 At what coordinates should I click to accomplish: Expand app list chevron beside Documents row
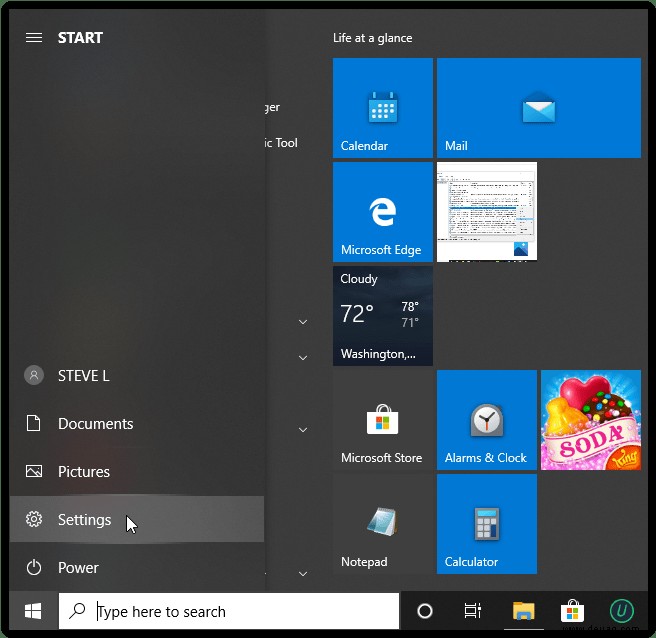tap(303, 430)
